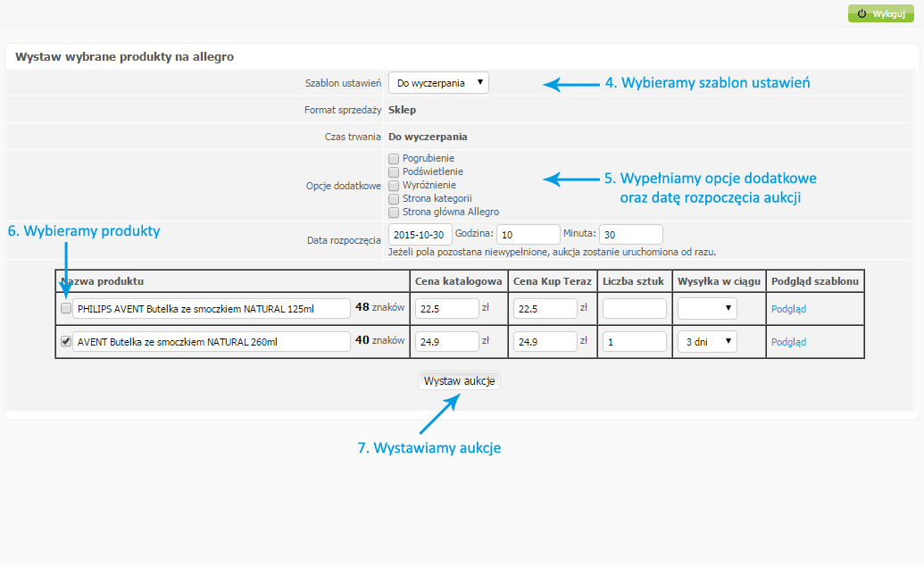The height and width of the screenshot is (567, 924).
Task: Edit the PHILIPS AVENT 125ml product name field
Action: pyautogui.click(x=212, y=308)
